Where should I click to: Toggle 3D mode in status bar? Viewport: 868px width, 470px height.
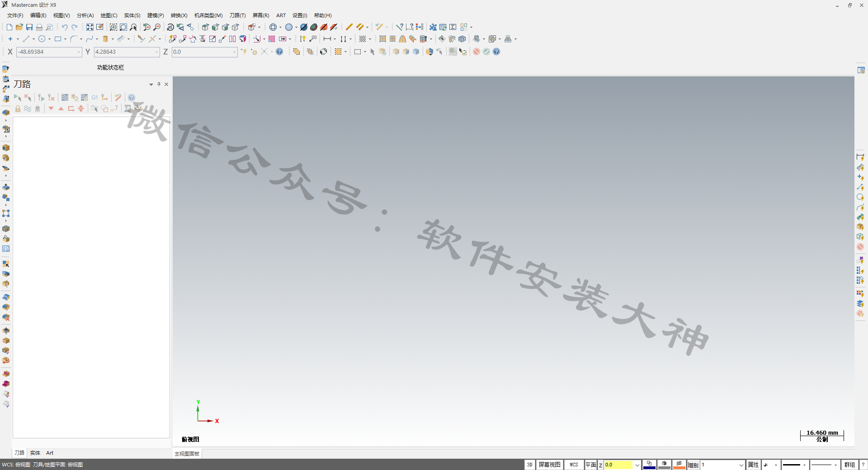[530, 465]
